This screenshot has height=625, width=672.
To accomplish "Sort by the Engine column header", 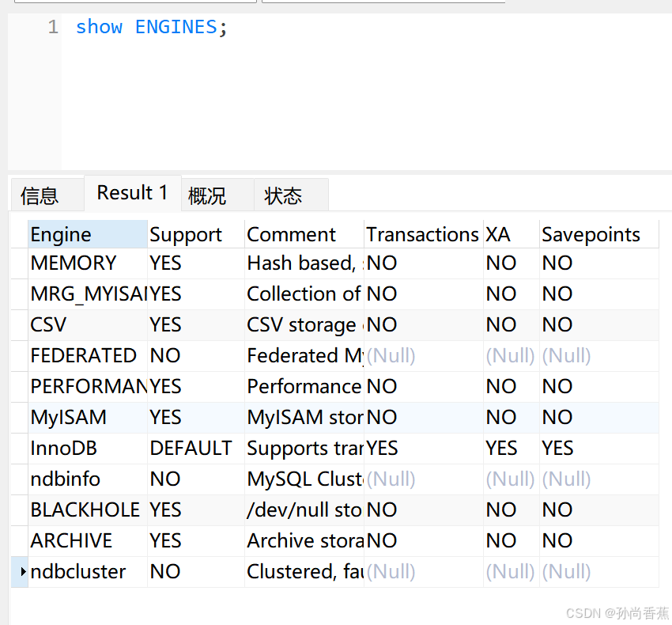I will tap(88, 234).
